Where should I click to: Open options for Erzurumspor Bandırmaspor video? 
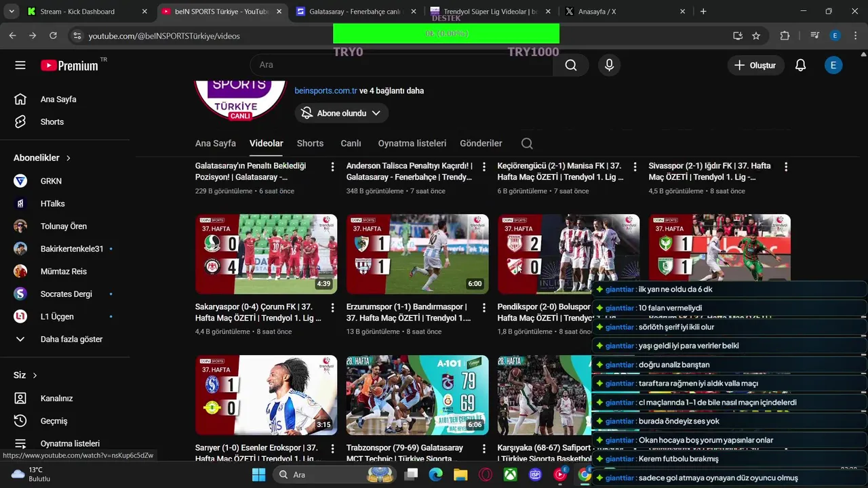pyautogui.click(x=484, y=308)
